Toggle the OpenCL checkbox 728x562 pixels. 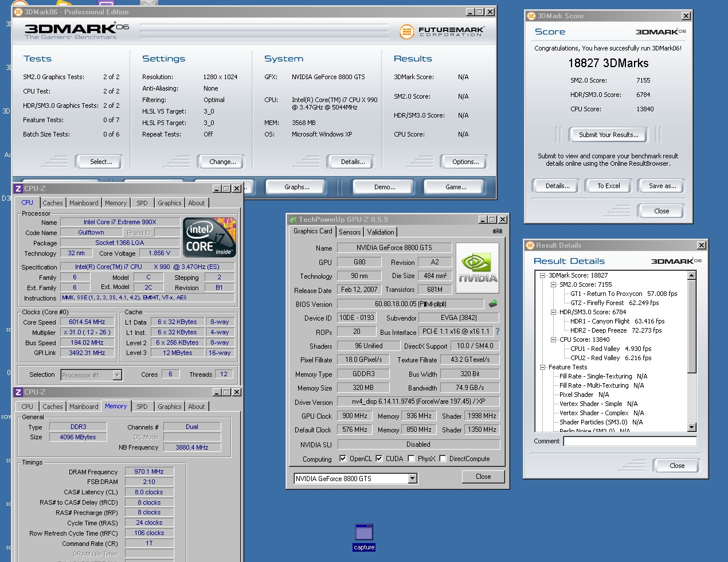coord(343,459)
